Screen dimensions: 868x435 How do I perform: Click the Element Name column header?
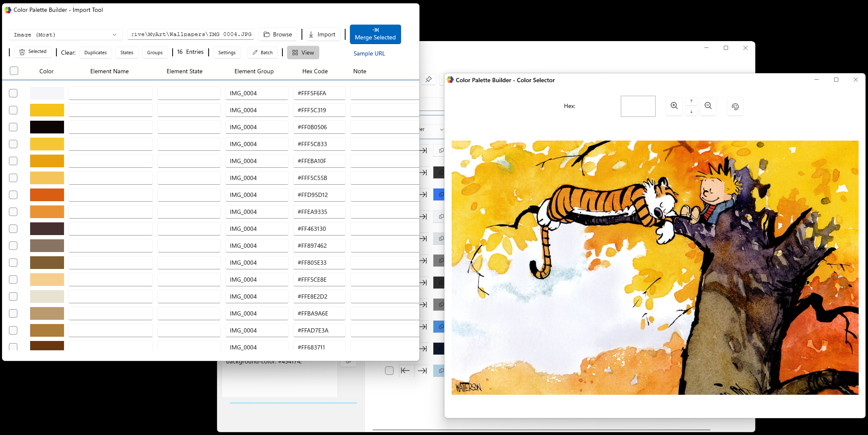click(109, 71)
